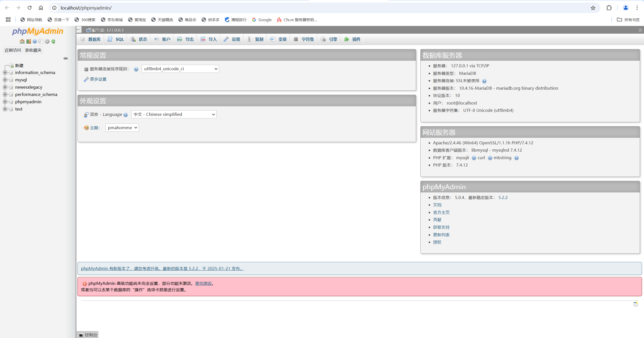Click the phpMyAdmin home icon
The image size is (644, 338).
(x=22, y=41)
